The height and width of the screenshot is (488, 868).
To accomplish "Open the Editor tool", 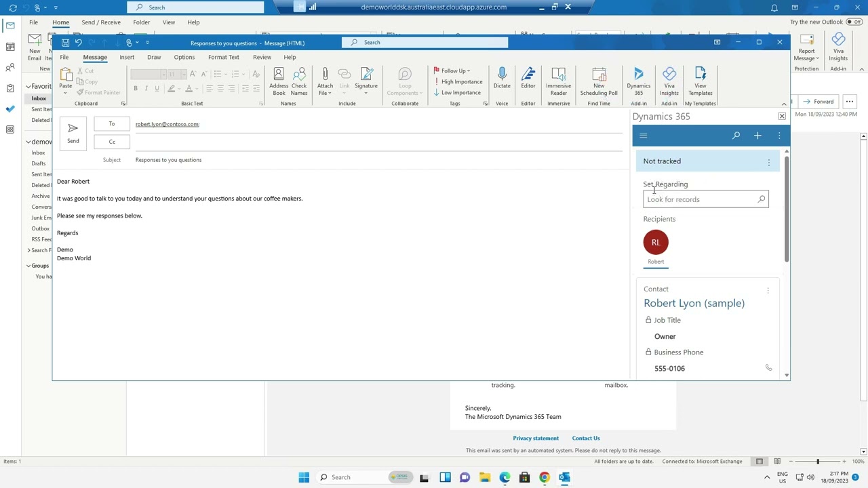I will 528,79.
